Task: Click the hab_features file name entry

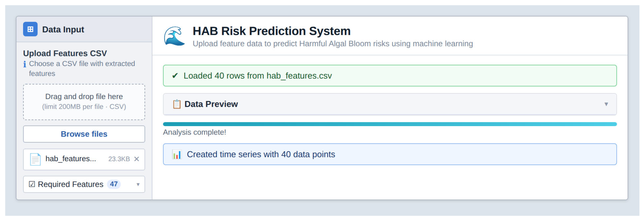Action: pos(71,159)
